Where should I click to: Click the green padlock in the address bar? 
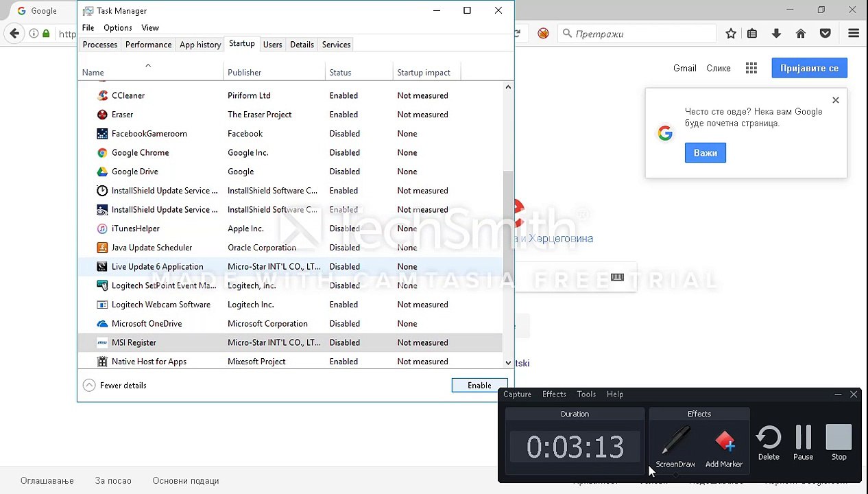[47, 33]
